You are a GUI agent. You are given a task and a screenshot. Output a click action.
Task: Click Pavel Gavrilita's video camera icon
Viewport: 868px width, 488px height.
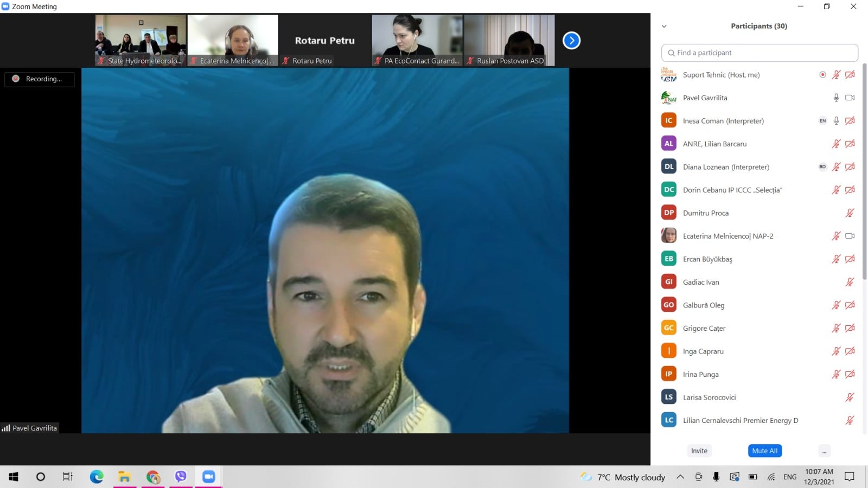coord(850,98)
